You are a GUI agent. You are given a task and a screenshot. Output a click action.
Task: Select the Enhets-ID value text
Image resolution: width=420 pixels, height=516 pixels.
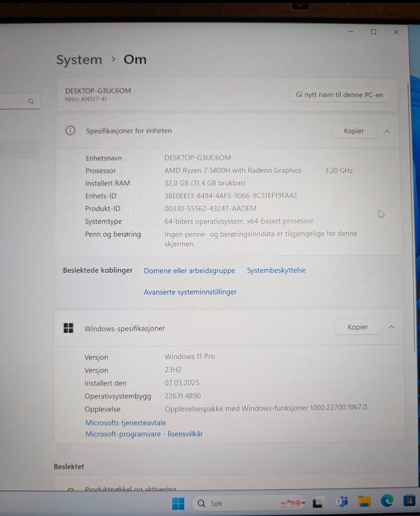(x=231, y=195)
